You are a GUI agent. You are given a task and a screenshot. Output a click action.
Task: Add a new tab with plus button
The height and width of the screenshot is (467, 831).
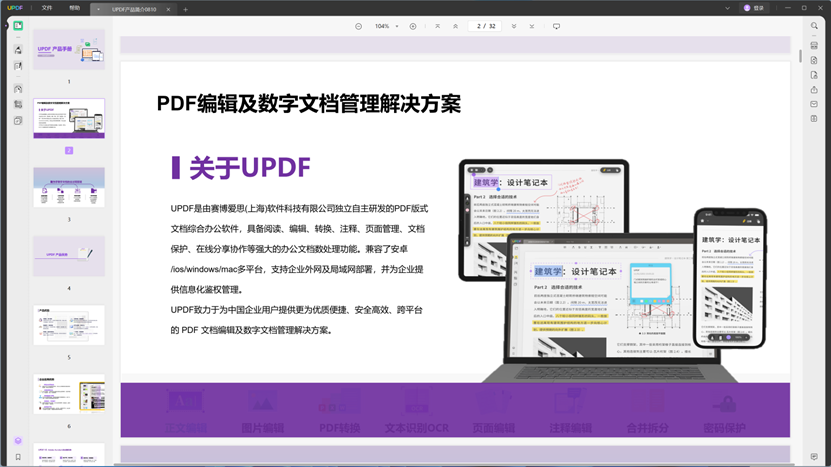coord(185,10)
